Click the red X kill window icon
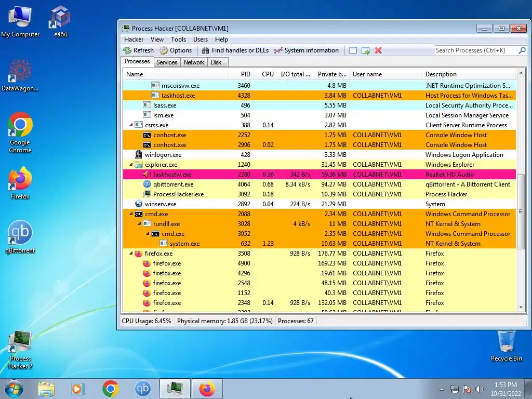This screenshot has height=399, width=532. click(378, 50)
